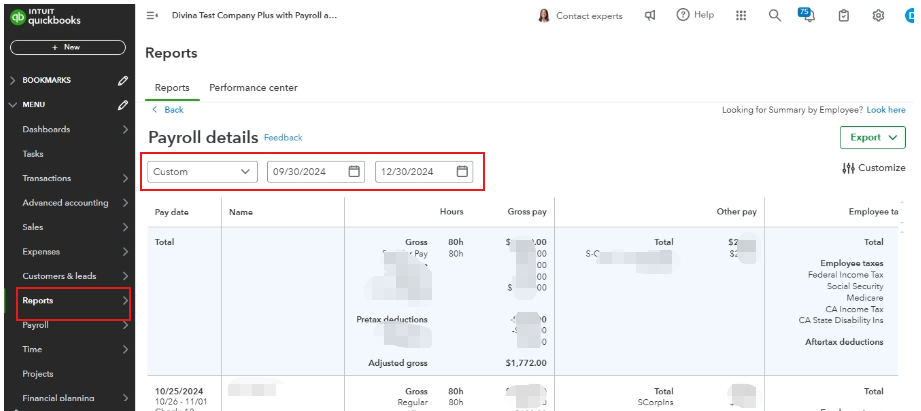This screenshot has width=921, height=411.
Task: Go Back to the reports list
Action: (168, 110)
